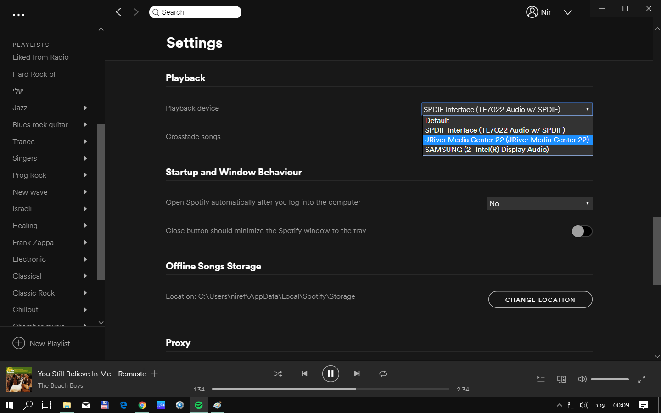Seek in the song progress bar
The width and height of the screenshot is (661, 413).
[x=330, y=389]
